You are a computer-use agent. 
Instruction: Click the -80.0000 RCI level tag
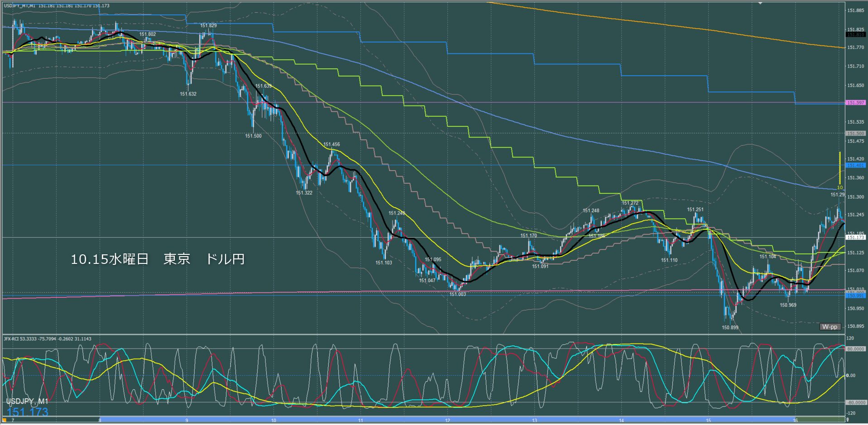pyautogui.click(x=855, y=402)
